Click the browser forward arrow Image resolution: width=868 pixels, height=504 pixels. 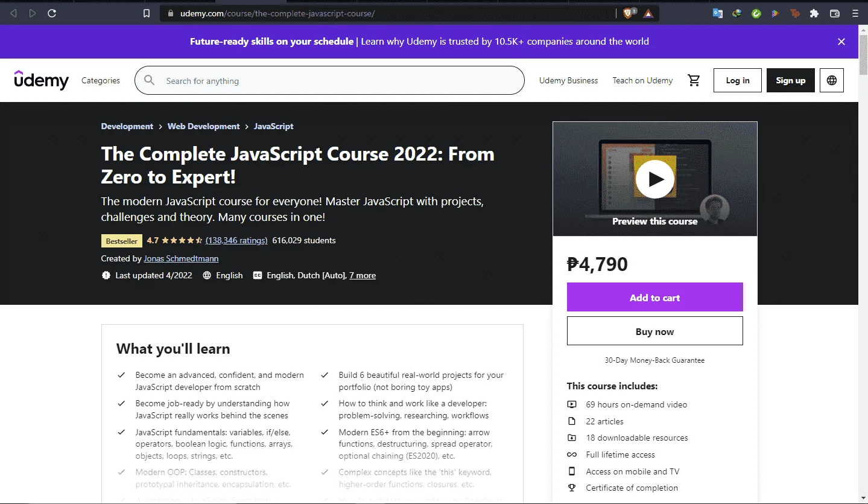pos(33,13)
